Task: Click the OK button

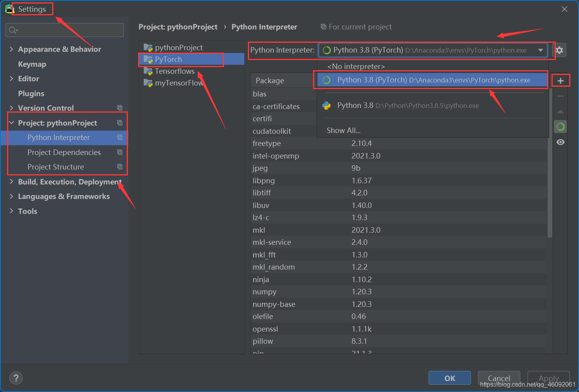Action: pos(450,378)
